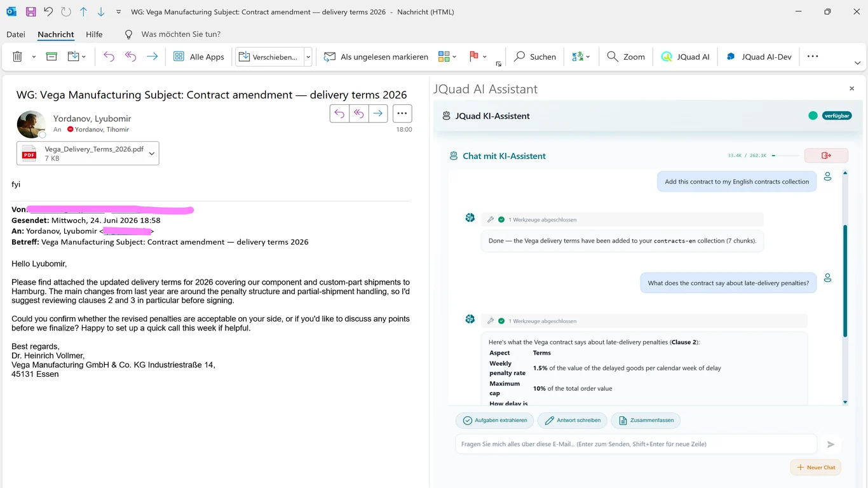This screenshot has width=868, height=488.
Task: Click sender name Yordanov, Lyubomir
Action: (92, 119)
